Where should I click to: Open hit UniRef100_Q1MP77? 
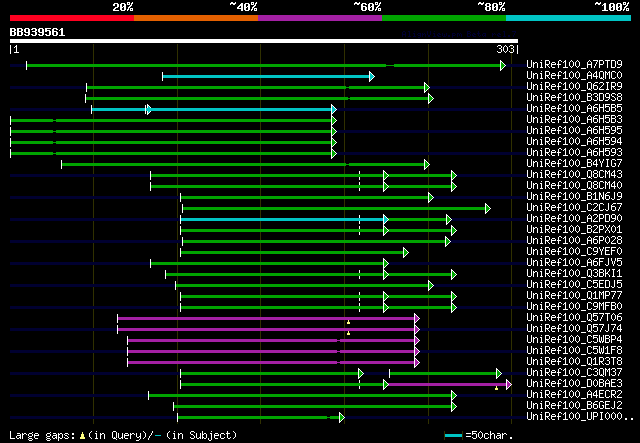(574, 296)
